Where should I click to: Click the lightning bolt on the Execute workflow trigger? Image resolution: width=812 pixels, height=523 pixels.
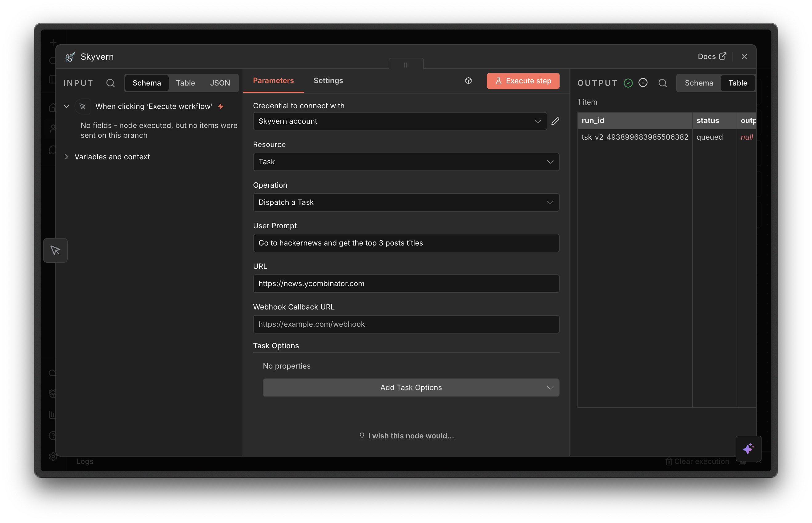(221, 106)
